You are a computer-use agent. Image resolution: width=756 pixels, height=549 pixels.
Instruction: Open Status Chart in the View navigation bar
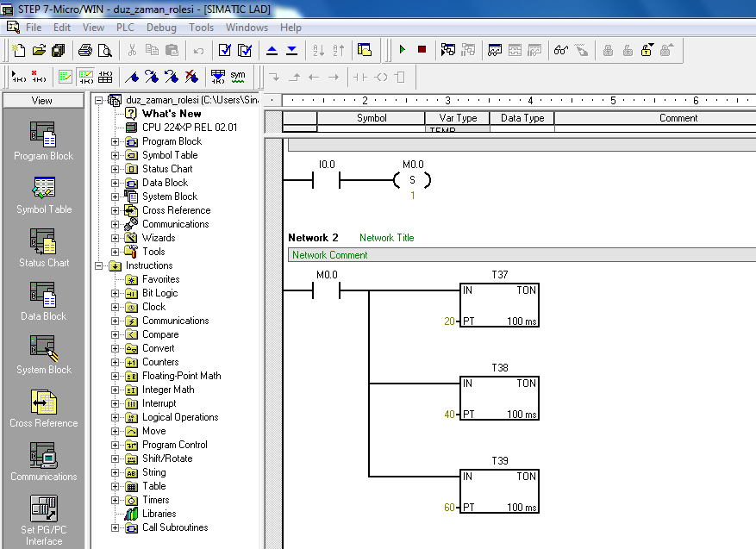point(43,247)
